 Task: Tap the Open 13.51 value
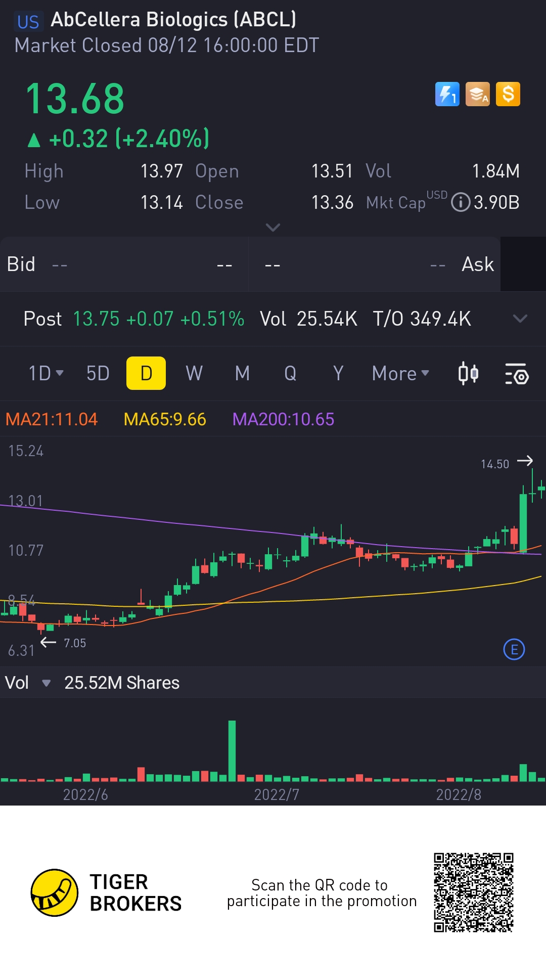pos(332,171)
